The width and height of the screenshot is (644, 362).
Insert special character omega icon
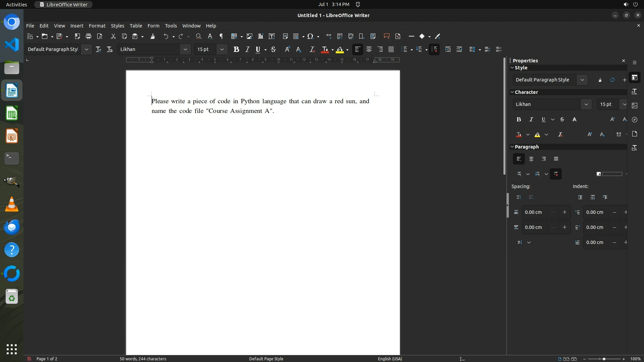click(x=310, y=36)
